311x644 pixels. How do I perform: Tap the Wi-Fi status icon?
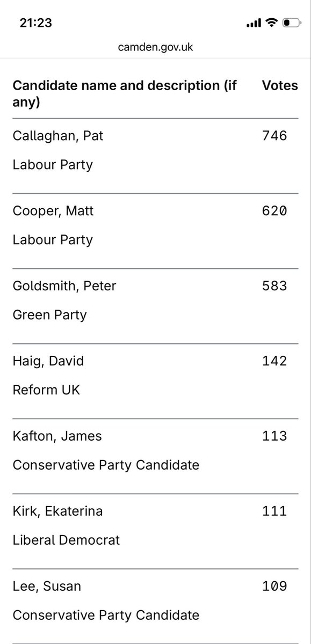pyautogui.click(x=271, y=23)
